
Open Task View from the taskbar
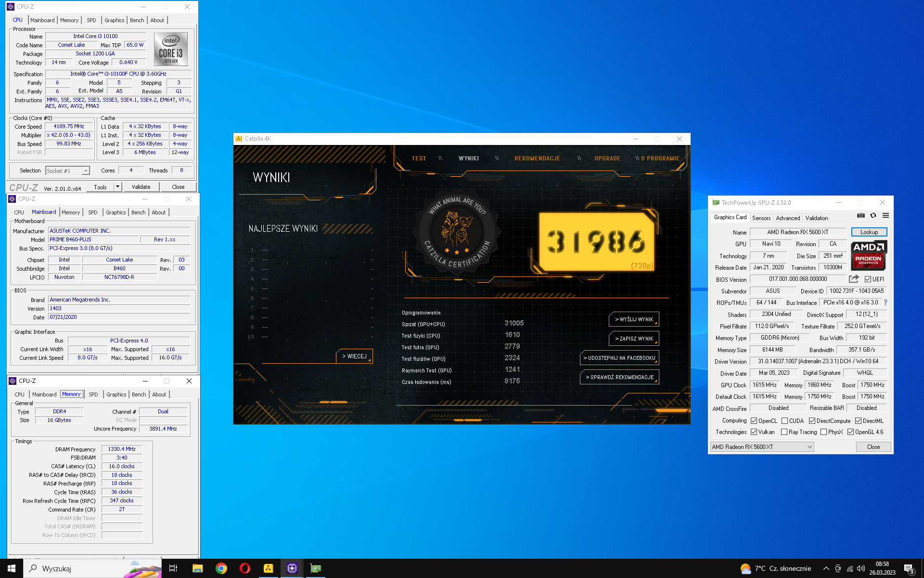[x=173, y=568]
